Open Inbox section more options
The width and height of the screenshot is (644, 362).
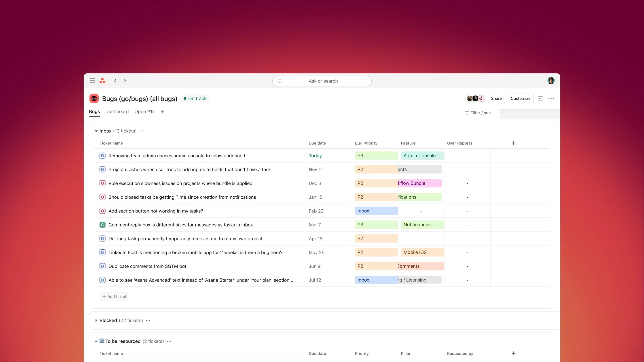click(x=142, y=131)
